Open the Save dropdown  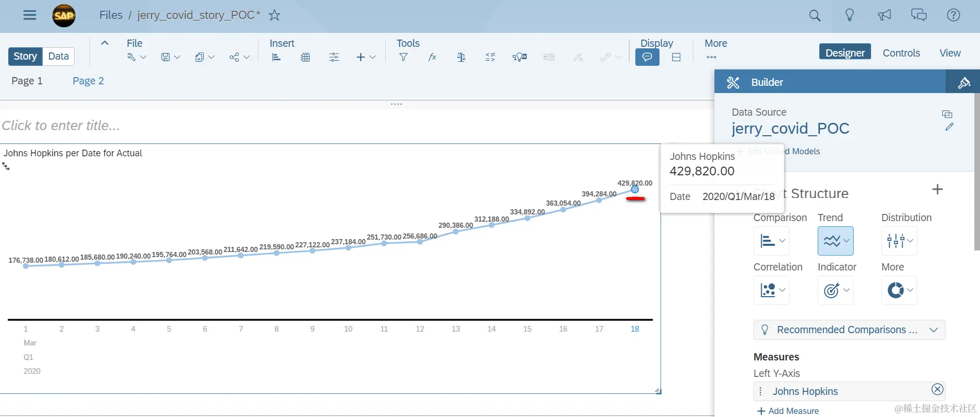point(171,57)
